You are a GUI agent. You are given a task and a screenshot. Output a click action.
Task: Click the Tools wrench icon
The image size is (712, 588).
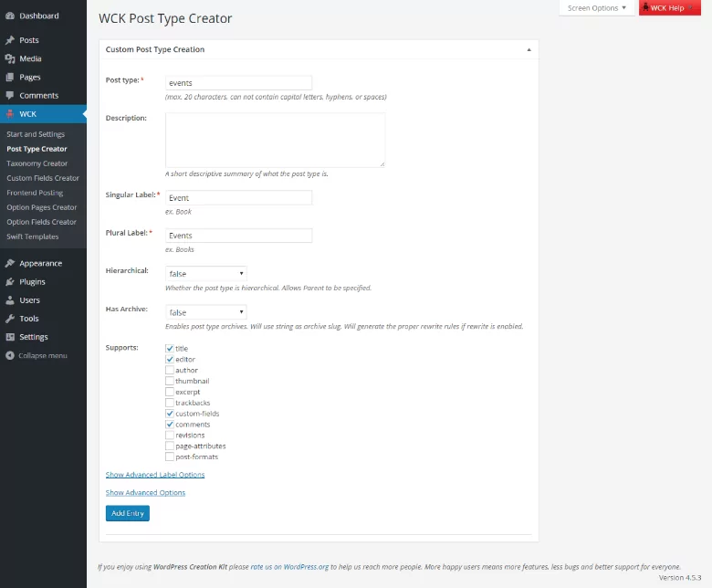click(x=10, y=319)
